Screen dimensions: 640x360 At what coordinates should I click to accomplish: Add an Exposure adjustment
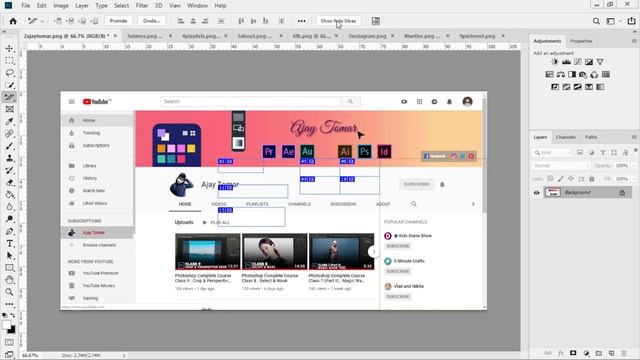[x=589, y=62]
